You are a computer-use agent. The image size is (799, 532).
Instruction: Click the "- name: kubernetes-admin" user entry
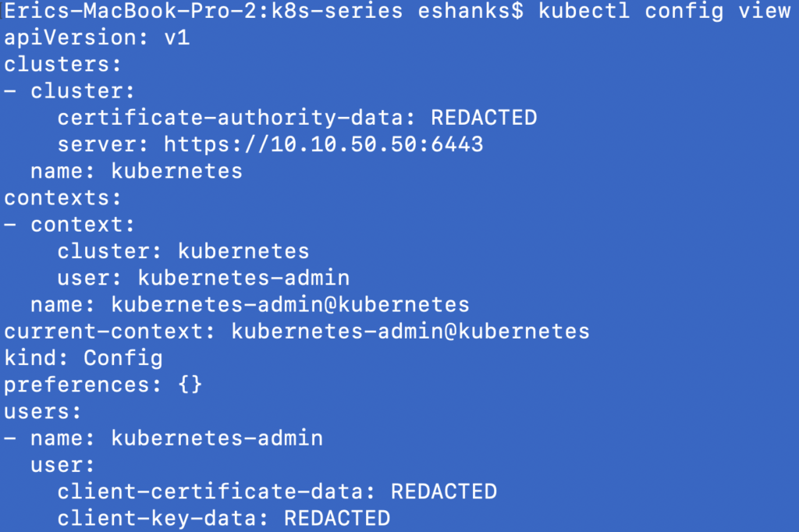pos(163,438)
